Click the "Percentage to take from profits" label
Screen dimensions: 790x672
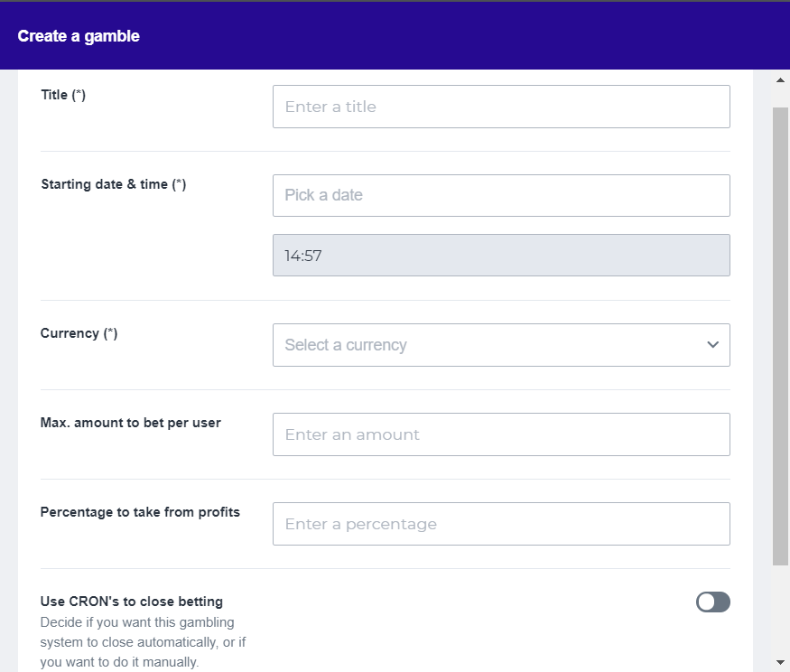coord(140,512)
